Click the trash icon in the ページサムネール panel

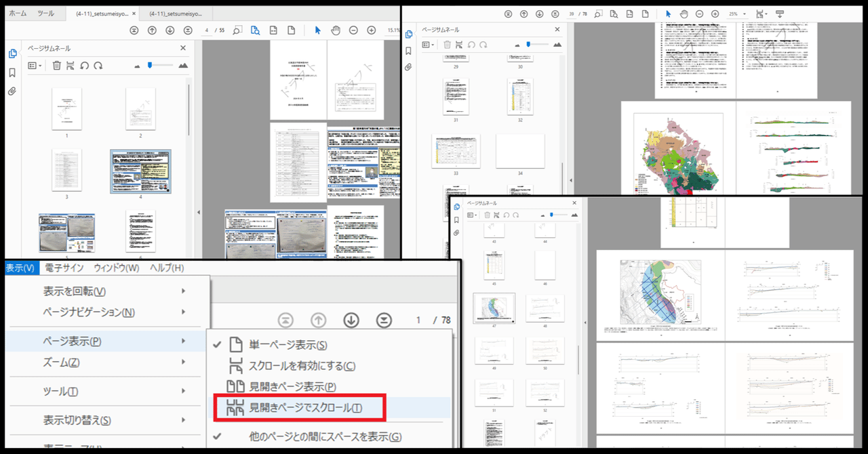click(x=57, y=66)
